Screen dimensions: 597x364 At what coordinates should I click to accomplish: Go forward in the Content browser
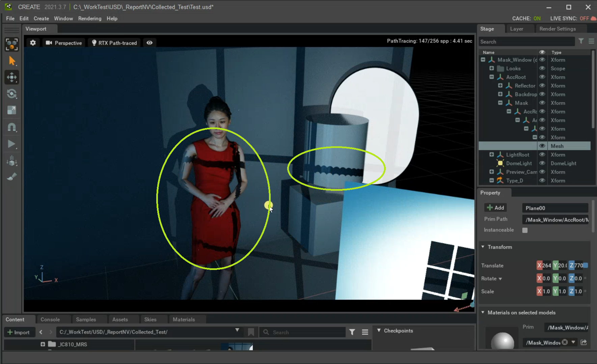[x=51, y=332]
